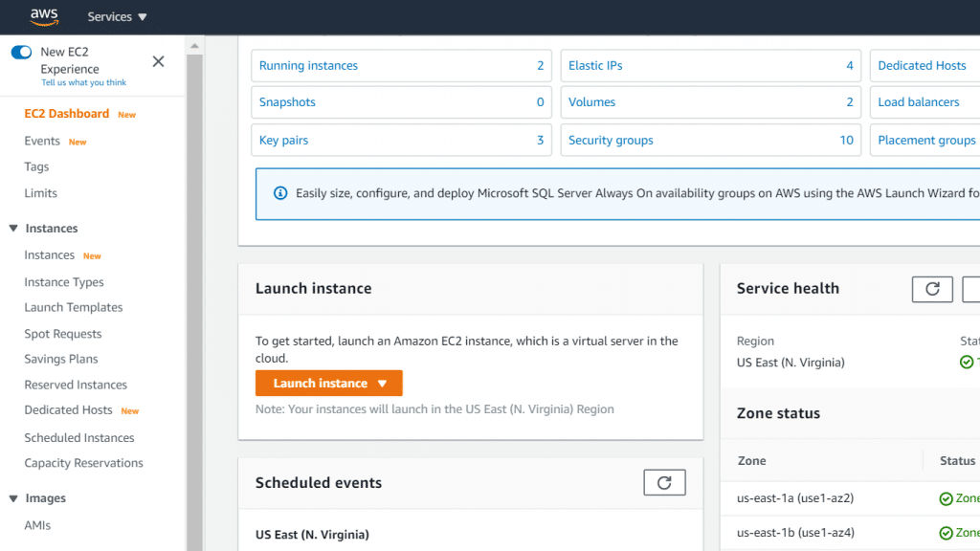Open the Volumes resource link

(x=591, y=102)
